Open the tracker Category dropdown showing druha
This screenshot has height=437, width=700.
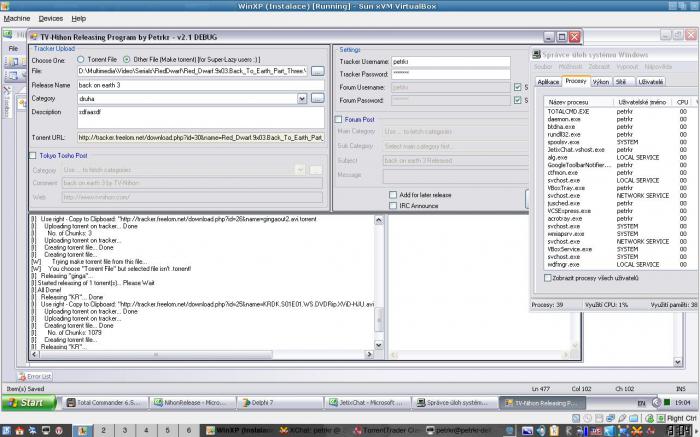[302, 98]
